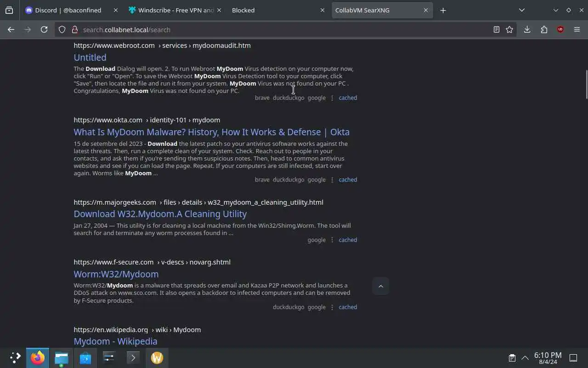Click the browser back arrow
The width and height of the screenshot is (588, 368).
click(x=11, y=29)
